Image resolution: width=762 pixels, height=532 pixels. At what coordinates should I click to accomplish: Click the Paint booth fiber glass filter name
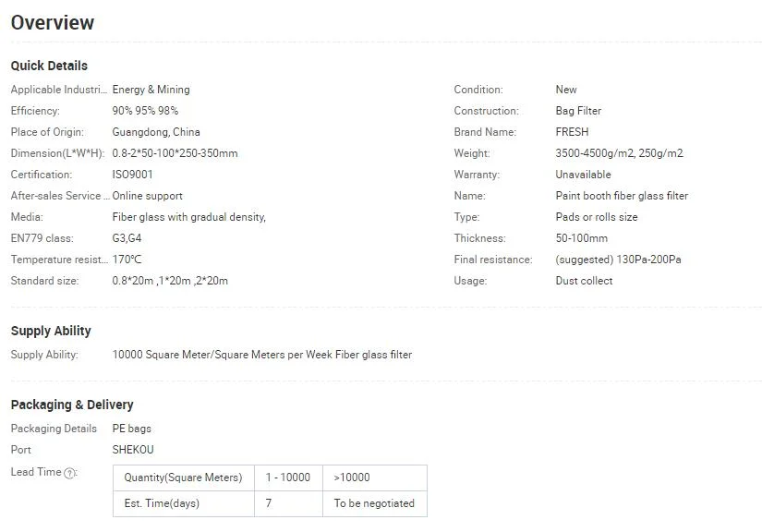click(x=621, y=196)
